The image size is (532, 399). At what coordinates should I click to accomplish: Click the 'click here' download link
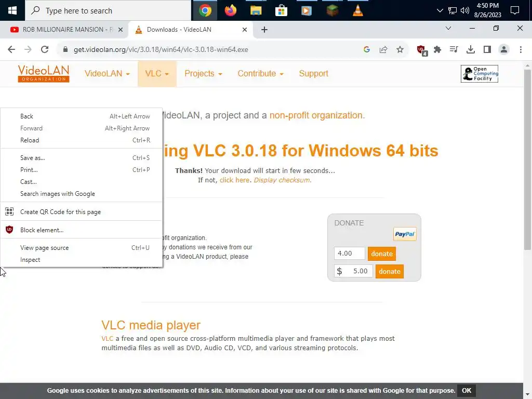234,180
